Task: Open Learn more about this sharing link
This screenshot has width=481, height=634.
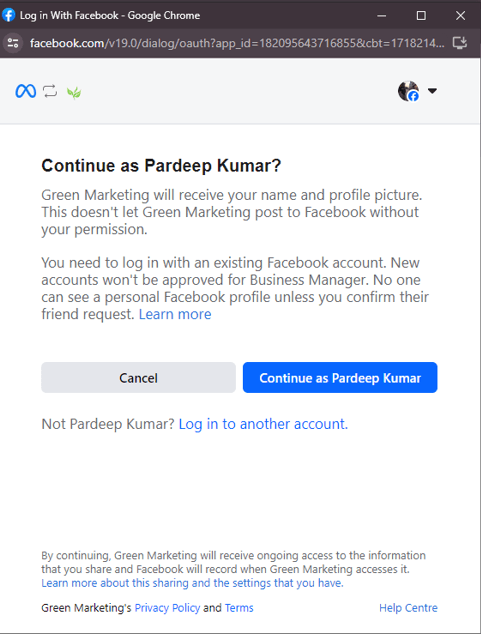Action: [192, 583]
